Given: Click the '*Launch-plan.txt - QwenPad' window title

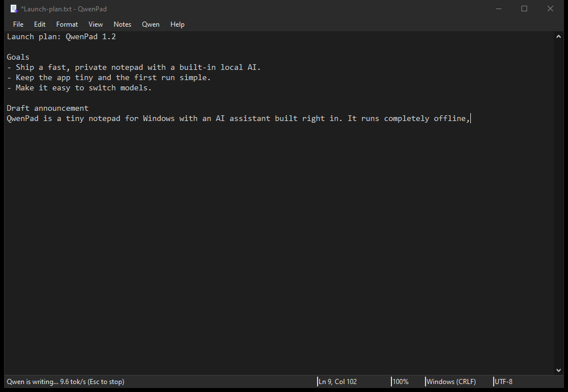Looking at the screenshot, I should click(x=64, y=9).
